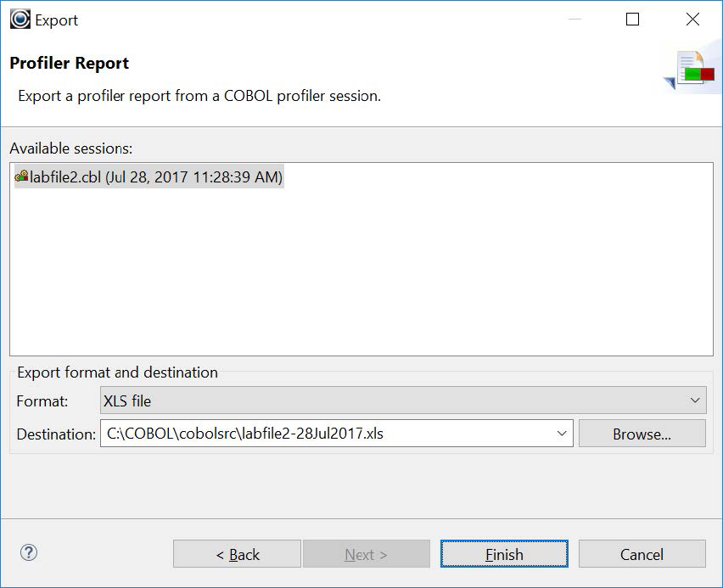Image resolution: width=723 pixels, height=588 pixels.
Task: Go Back to the previous wizard page
Action: pos(237,553)
